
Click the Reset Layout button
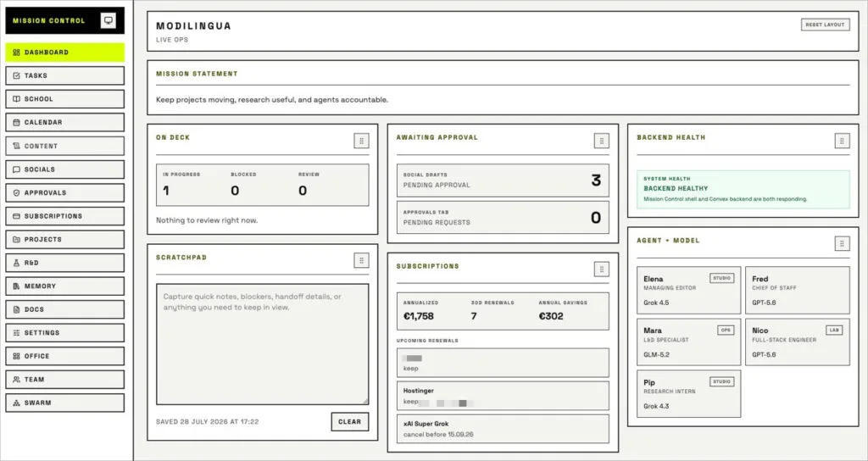[x=826, y=25]
